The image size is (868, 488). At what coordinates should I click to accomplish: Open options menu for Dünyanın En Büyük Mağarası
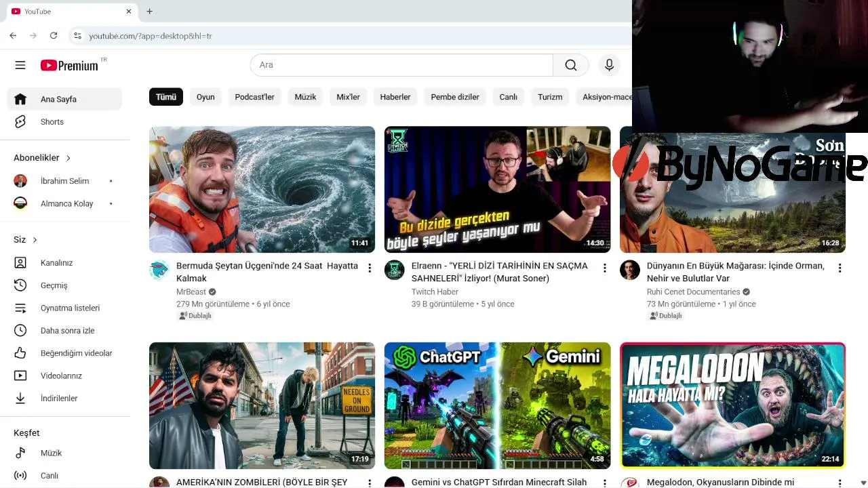coord(840,268)
